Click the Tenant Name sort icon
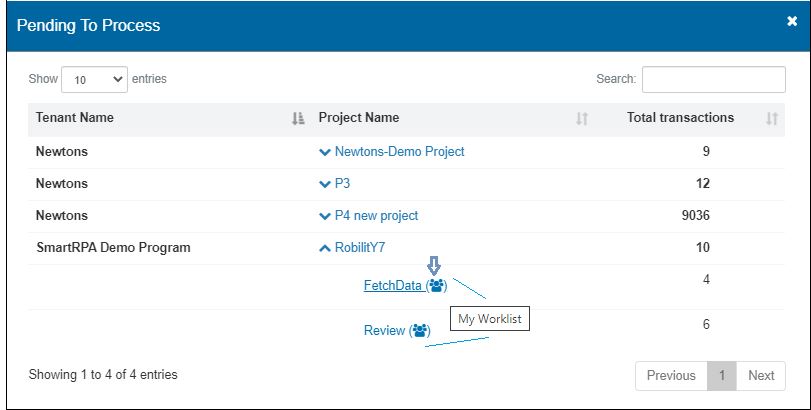The image size is (811, 410). 297,119
